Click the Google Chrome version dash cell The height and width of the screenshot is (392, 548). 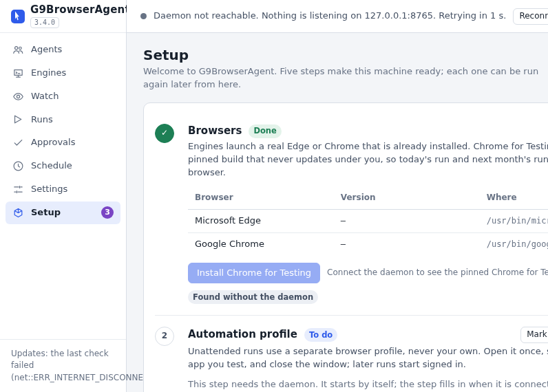coord(344,244)
